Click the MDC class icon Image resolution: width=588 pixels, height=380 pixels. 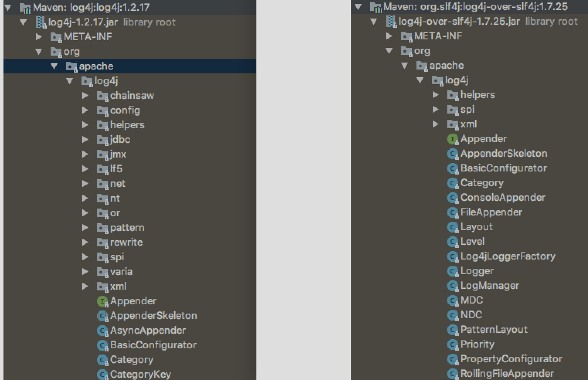453,300
